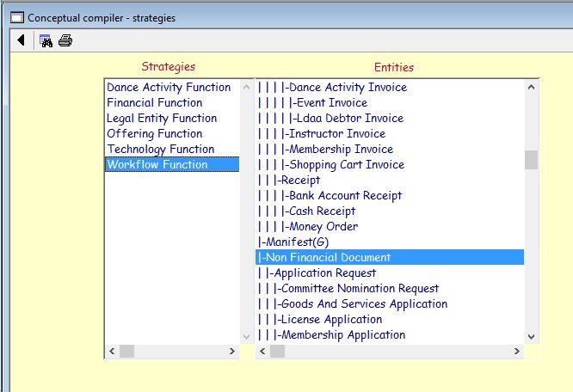
Task: Select the Receipt entity node
Action: click(299, 181)
